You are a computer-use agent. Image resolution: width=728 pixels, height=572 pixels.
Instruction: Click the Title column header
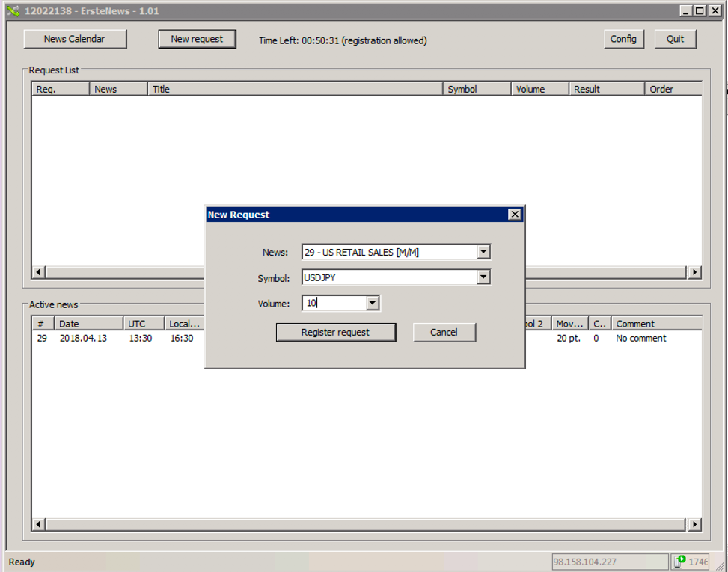pos(295,89)
